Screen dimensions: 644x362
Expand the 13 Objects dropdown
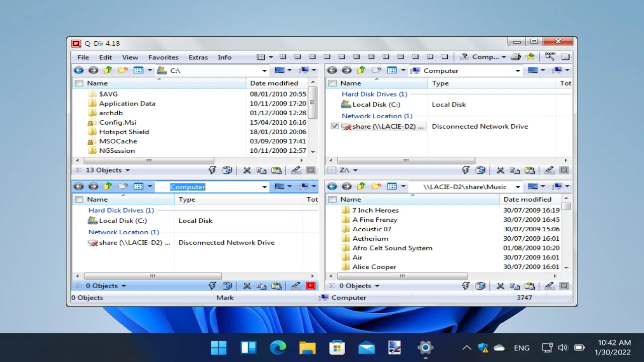(128, 170)
